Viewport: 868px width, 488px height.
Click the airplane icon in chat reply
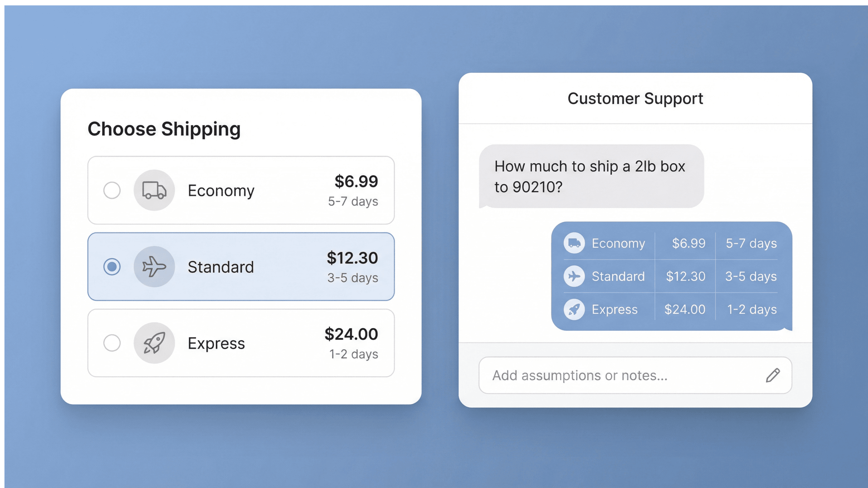click(x=574, y=276)
